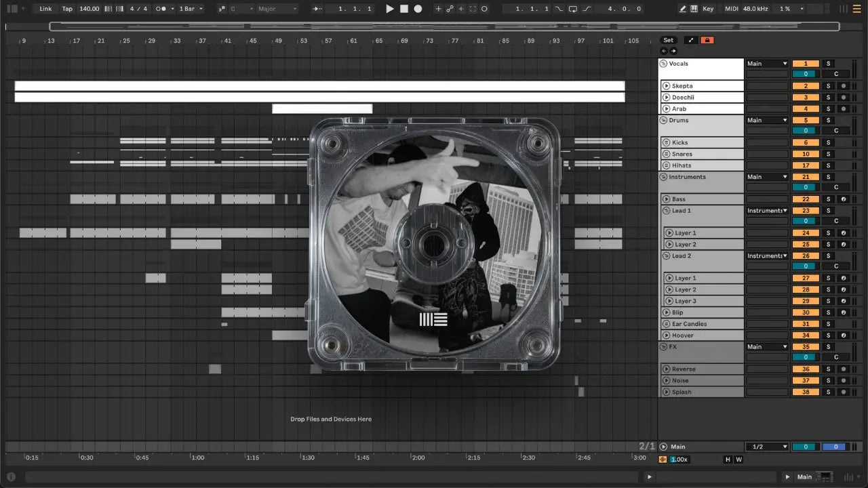Viewport: 868px width, 488px height.
Task: Solo the Skepta track
Action: tap(828, 86)
